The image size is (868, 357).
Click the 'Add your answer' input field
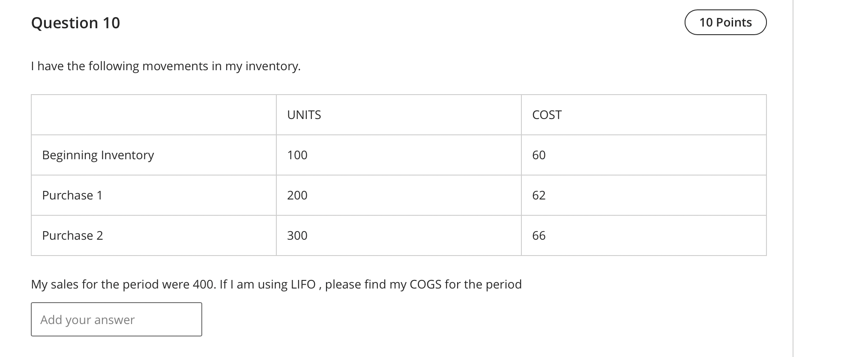117,319
